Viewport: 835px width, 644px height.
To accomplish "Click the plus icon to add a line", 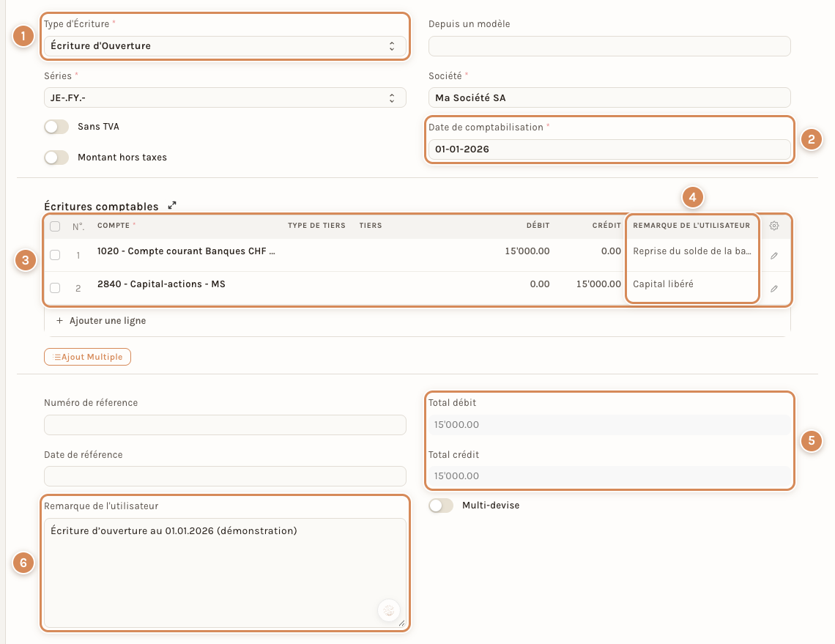I will [x=59, y=321].
